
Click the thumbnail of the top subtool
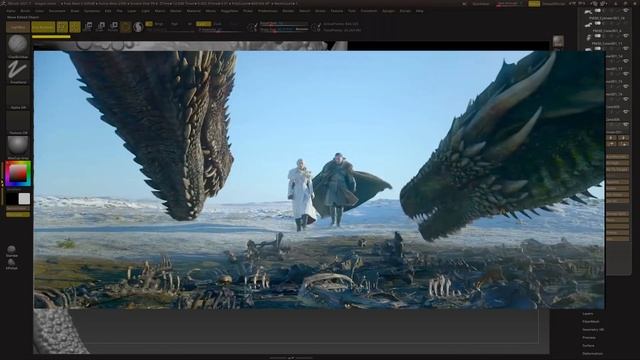point(588,12)
